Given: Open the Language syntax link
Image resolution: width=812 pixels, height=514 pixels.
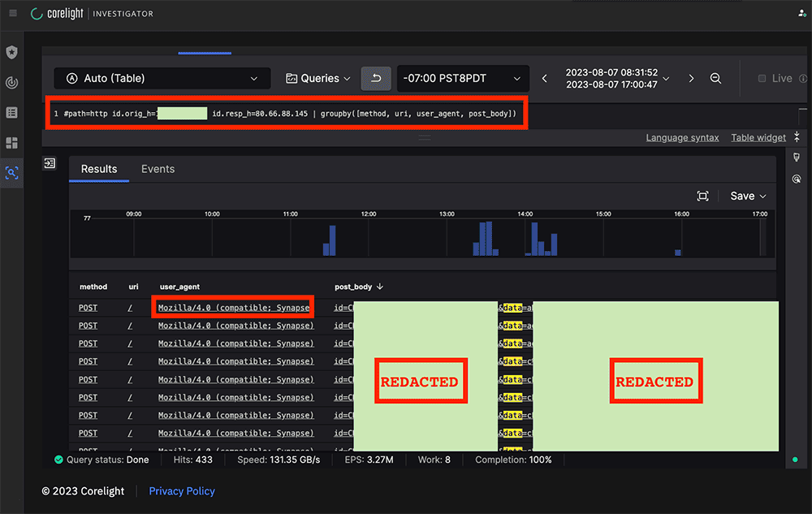Looking at the screenshot, I should click(682, 138).
